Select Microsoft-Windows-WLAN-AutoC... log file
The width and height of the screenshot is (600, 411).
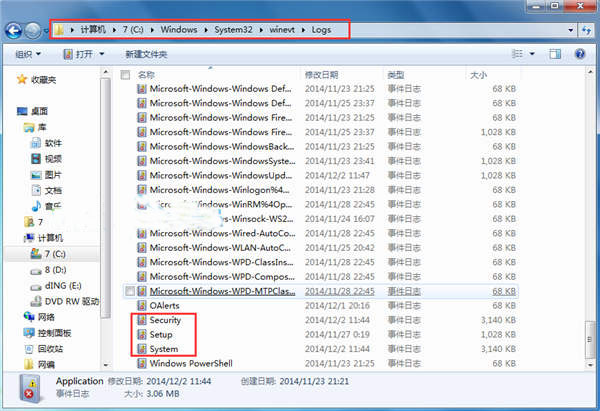click(x=220, y=248)
